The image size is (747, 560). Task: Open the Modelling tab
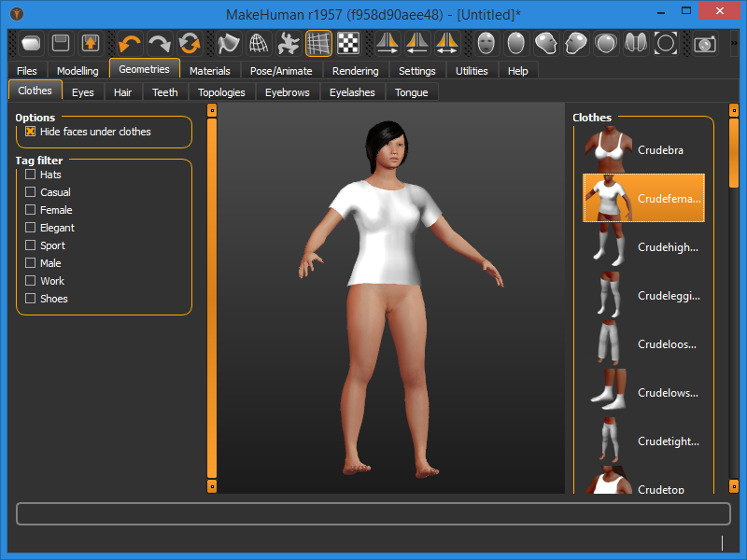[x=78, y=71]
